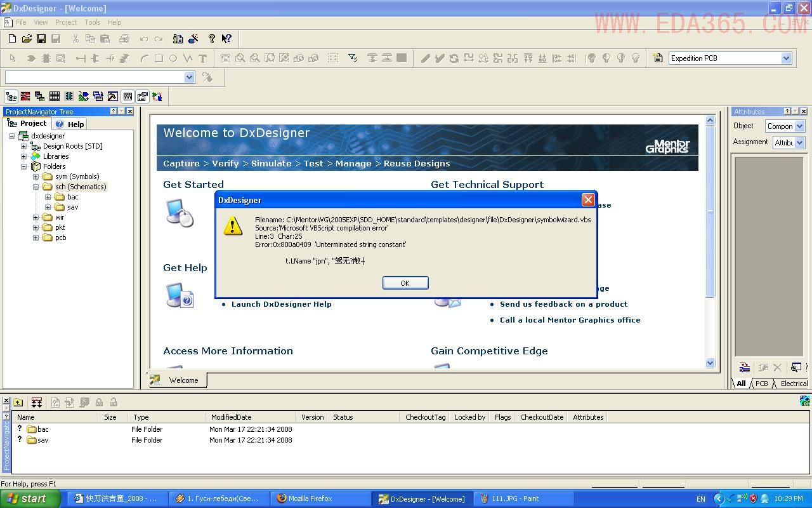Click the yellow info-book toolbar icon
Viewport: 812px width, 508px height.
point(178,39)
